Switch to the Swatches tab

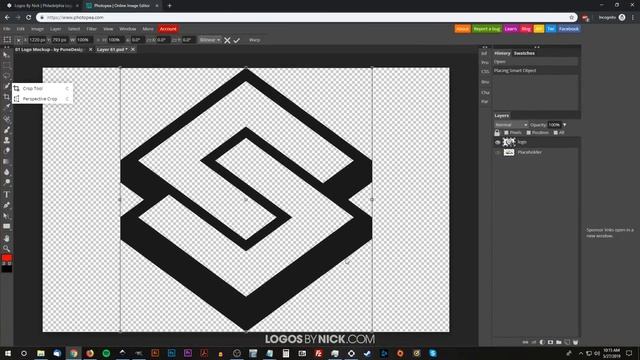point(524,53)
